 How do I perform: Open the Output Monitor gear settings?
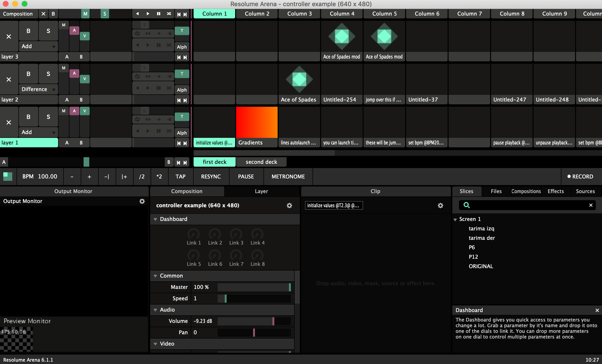pyautogui.click(x=142, y=201)
